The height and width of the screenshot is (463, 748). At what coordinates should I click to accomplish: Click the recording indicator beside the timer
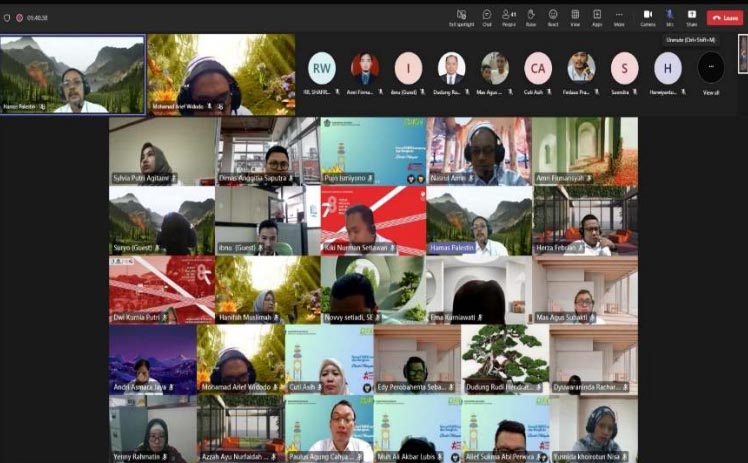point(21,18)
